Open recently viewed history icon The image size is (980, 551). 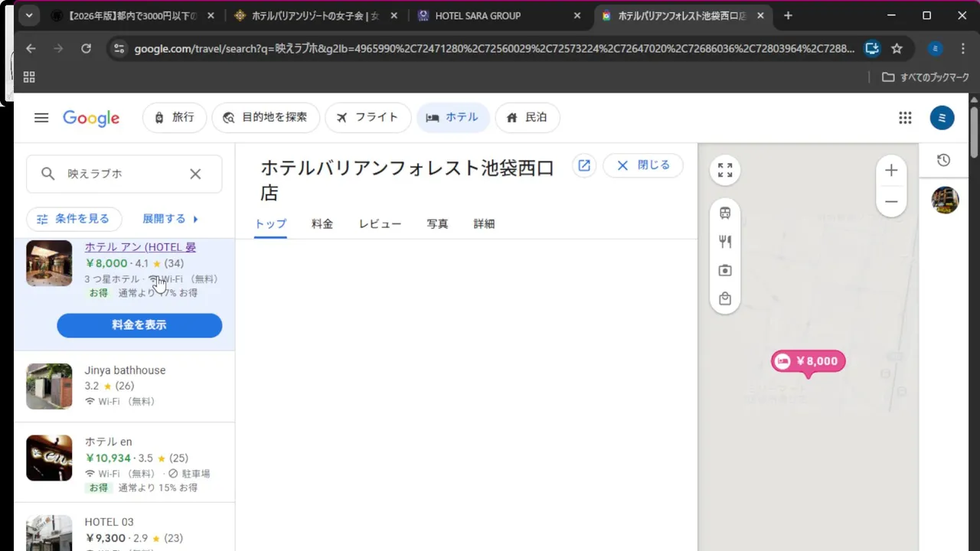point(944,160)
